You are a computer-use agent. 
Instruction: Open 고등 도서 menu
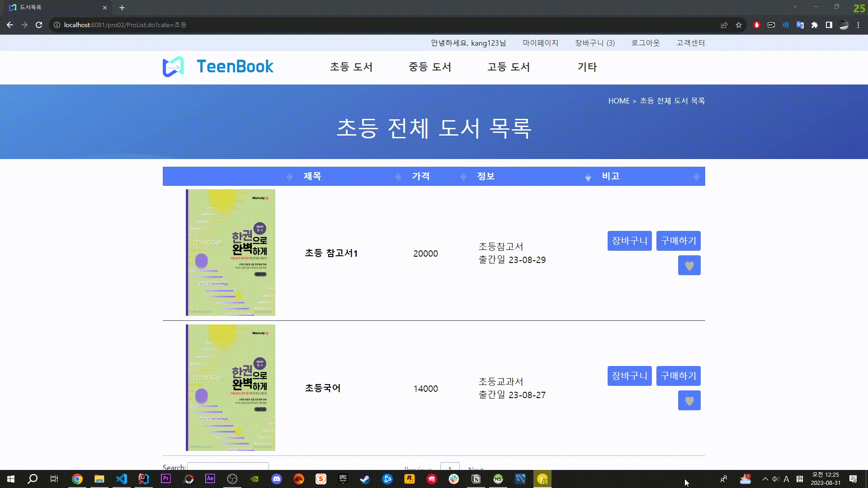[x=509, y=67]
